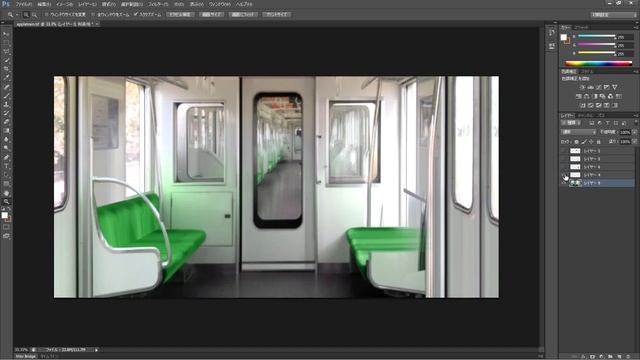Show the topmost layer via eye toggle
This screenshot has width=640, height=360.
tap(564, 151)
